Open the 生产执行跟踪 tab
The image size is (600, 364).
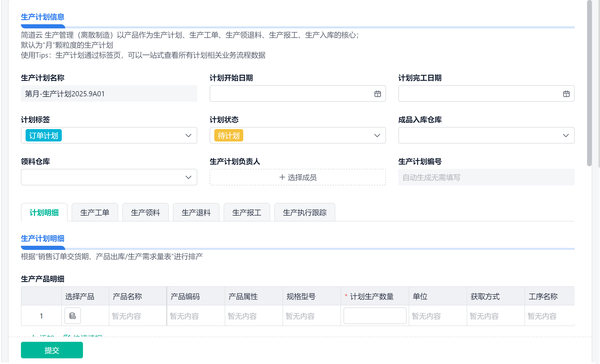305,212
